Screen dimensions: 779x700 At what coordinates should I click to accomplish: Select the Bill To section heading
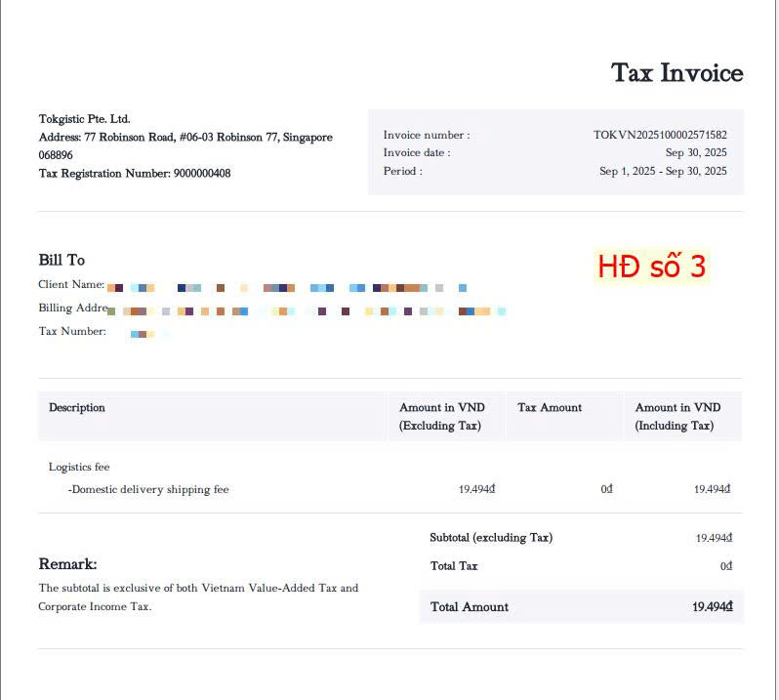tap(61, 260)
